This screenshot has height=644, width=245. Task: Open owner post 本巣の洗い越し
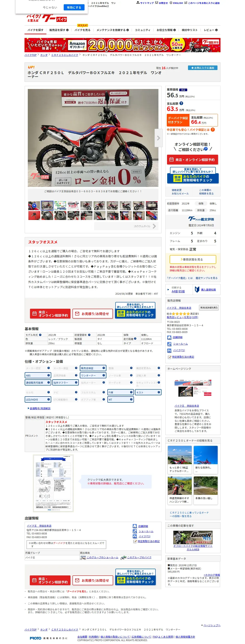coord(205,491)
